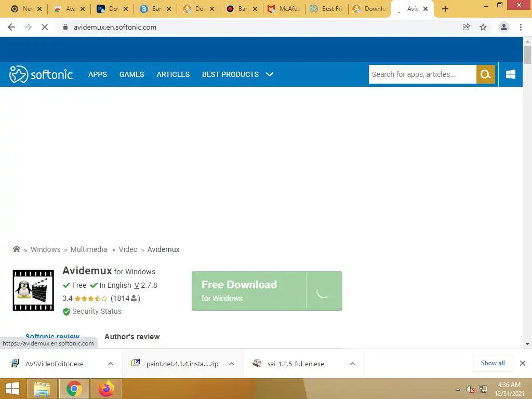Share this page via the share icon
This screenshot has height=399, width=532.
(x=467, y=27)
